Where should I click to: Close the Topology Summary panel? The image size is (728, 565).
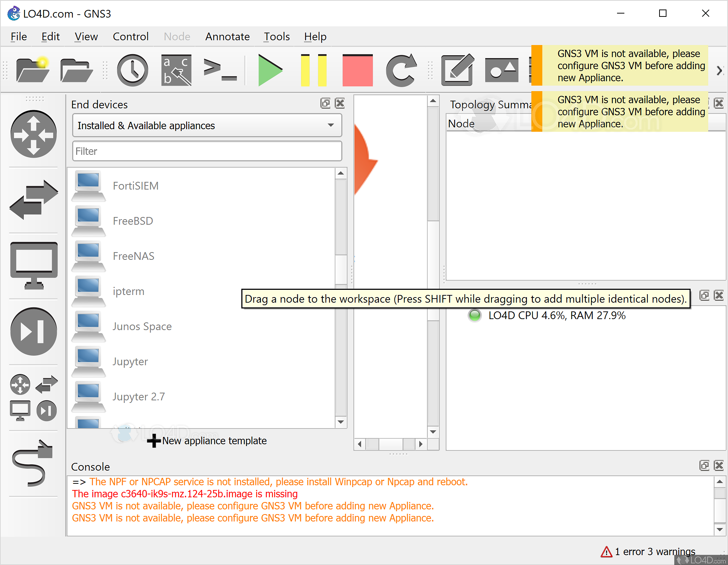click(x=719, y=103)
